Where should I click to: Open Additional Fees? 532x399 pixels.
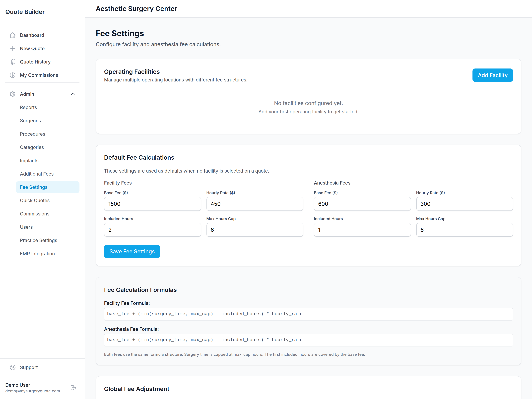[48, 174]
